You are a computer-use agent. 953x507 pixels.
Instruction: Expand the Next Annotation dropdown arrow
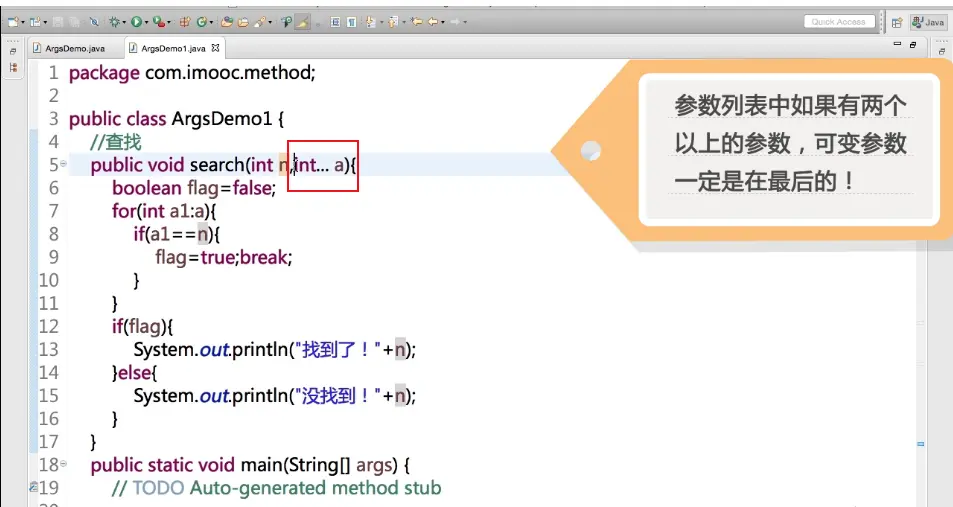point(381,22)
